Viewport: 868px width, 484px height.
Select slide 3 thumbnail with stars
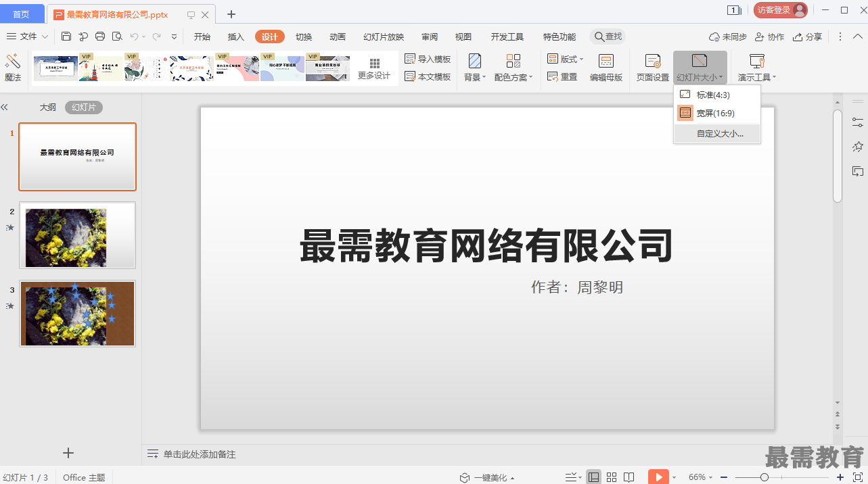(x=77, y=314)
